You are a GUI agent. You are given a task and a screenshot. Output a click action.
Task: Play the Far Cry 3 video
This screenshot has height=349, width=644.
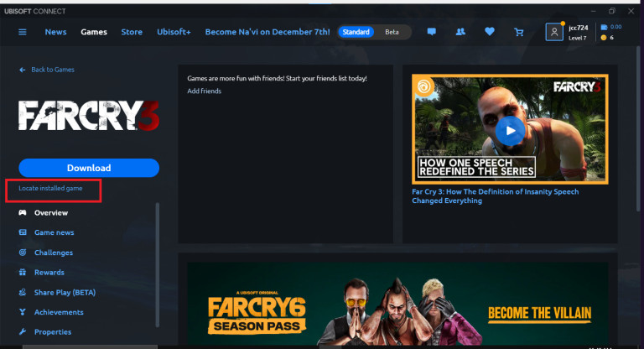tap(509, 130)
